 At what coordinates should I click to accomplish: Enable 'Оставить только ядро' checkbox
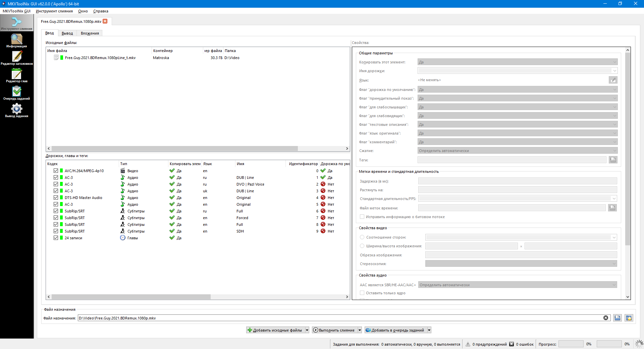pos(362,293)
